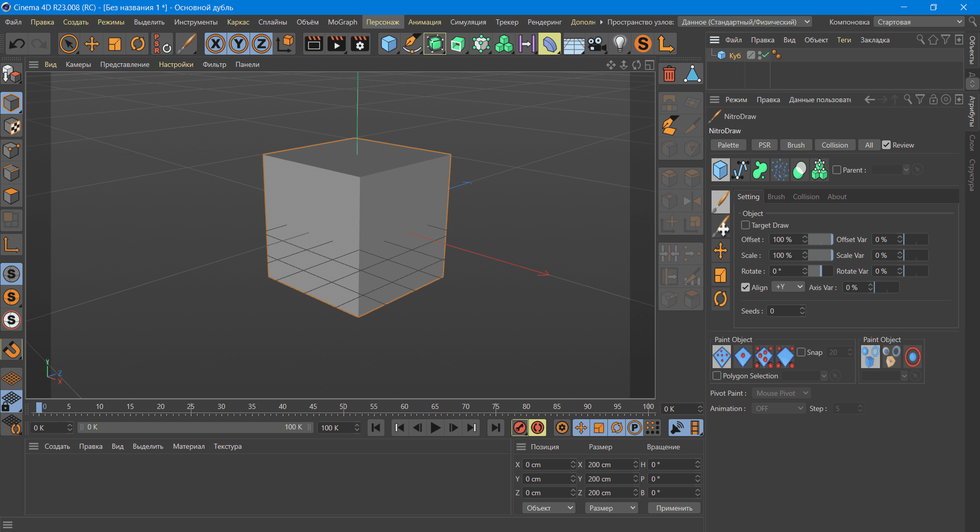Viewport: 980px width, 532px height.
Task: Click the orange S plugin icon in top toolbar
Action: pos(643,44)
